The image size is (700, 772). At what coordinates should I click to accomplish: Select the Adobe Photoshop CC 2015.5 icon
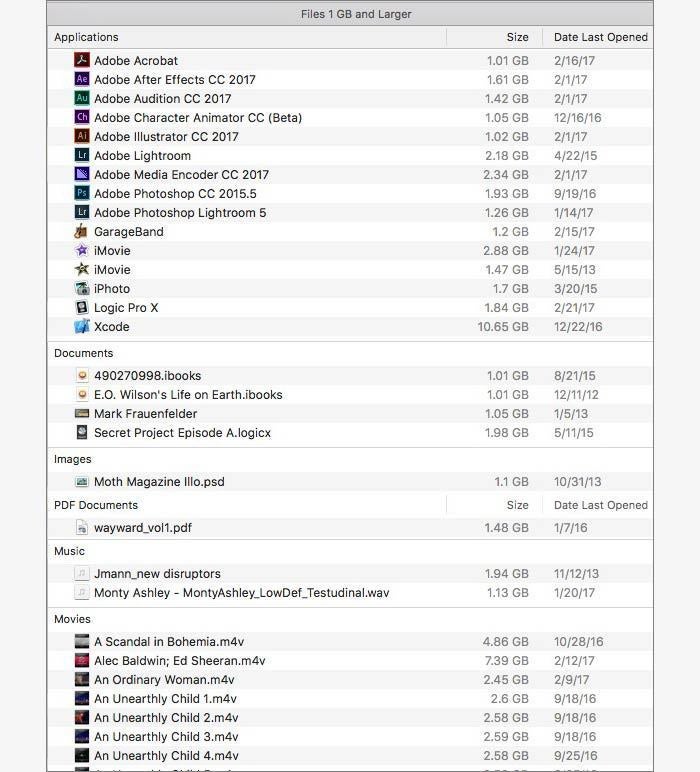tap(82, 193)
